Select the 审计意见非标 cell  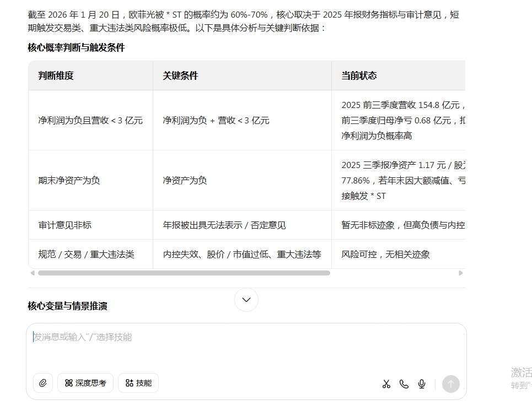pos(90,225)
